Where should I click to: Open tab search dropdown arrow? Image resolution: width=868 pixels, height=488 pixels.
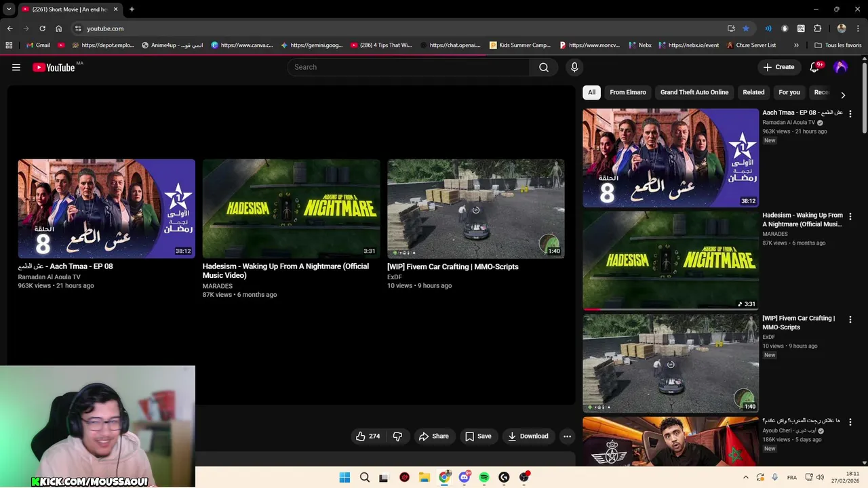click(9, 9)
